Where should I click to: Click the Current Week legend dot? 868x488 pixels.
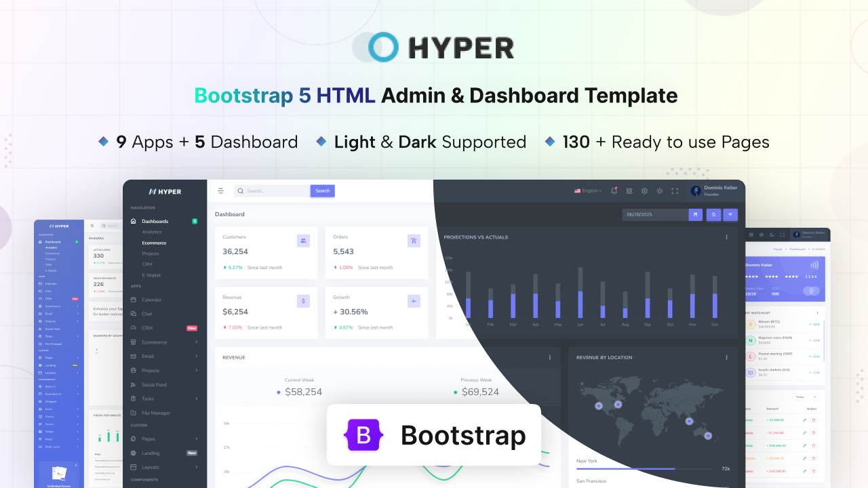279,392
